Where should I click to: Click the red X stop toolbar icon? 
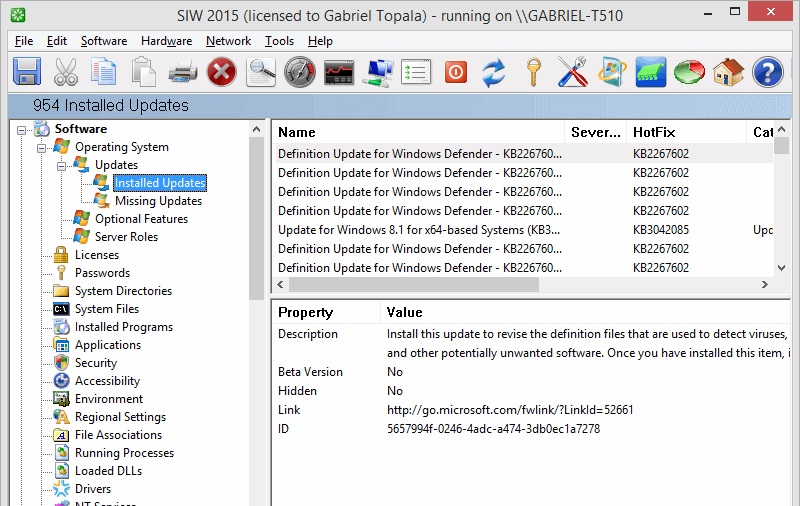[x=222, y=72]
